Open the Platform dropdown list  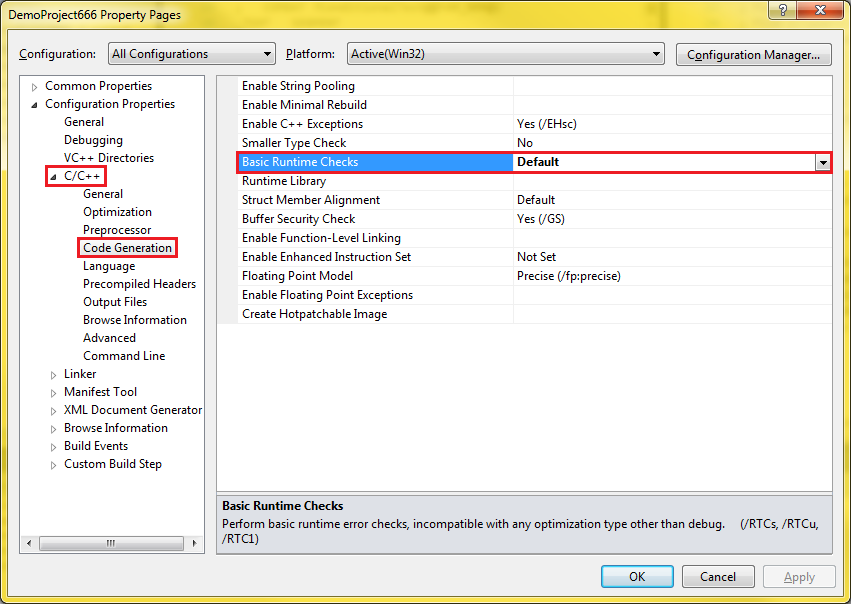coord(505,54)
